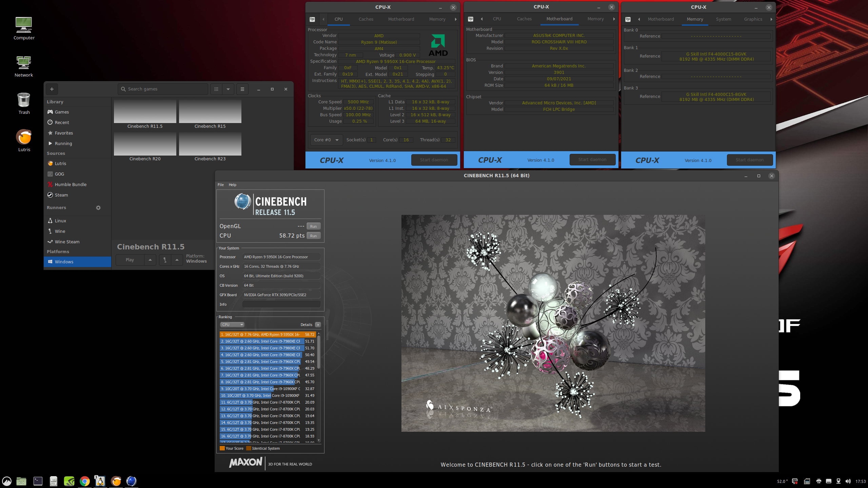Start daemon in first CPU-X window
Screen dimensions: 868x488
(x=434, y=160)
